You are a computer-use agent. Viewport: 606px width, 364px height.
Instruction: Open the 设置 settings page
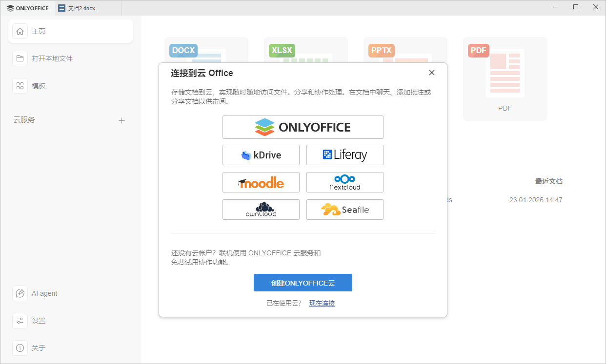click(39, 321)
